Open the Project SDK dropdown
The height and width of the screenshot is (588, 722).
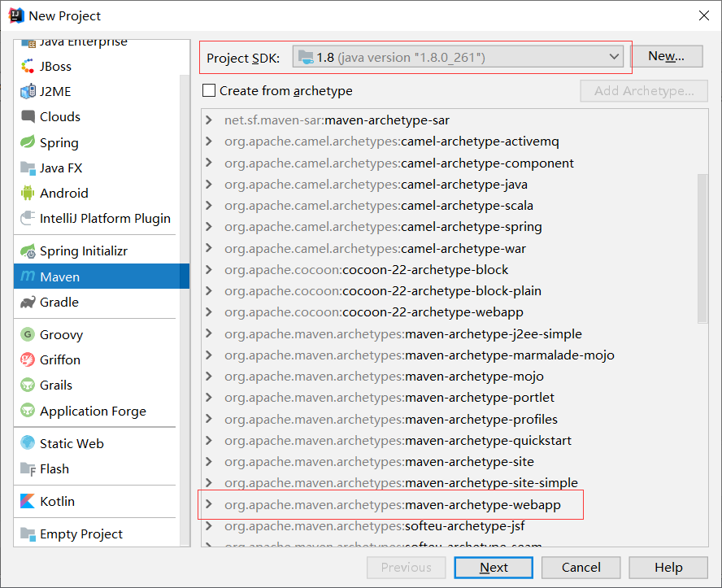tap(458, 57)
